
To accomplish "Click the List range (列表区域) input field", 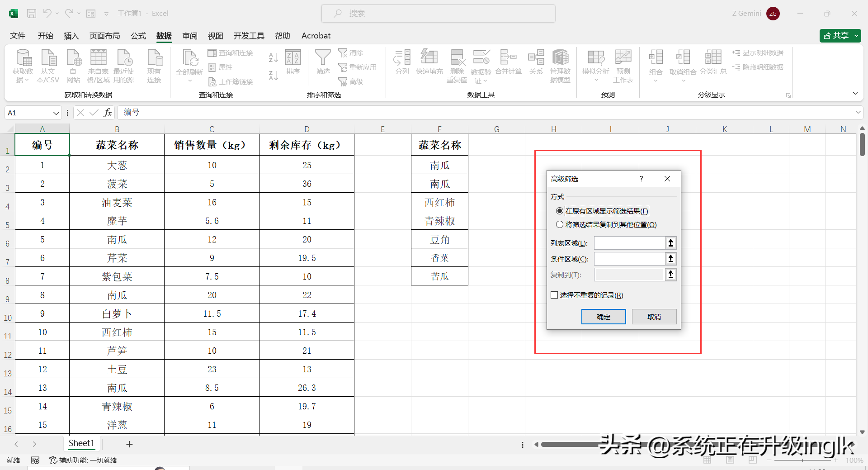I will click(629, 243).
